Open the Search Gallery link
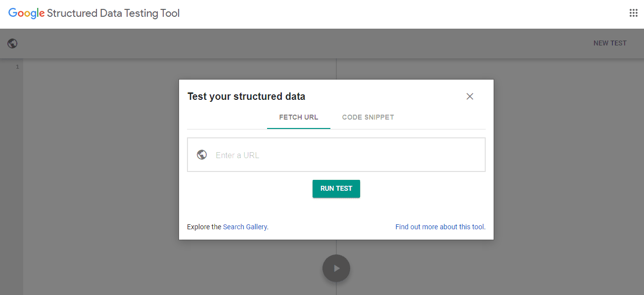The height and width of the screenshot is (295, 644). pyautogui.click(x=245, y=227)
